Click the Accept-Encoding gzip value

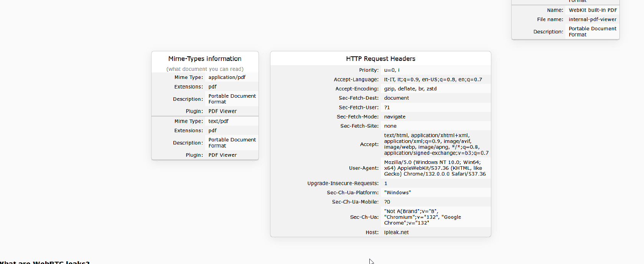410,89
